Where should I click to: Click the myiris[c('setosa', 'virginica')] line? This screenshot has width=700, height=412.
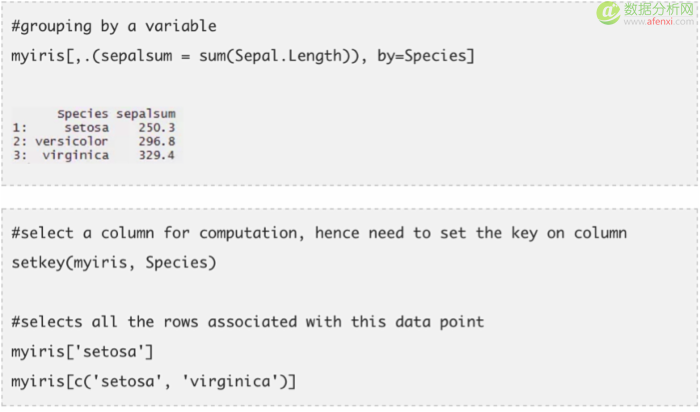point(154,382)
